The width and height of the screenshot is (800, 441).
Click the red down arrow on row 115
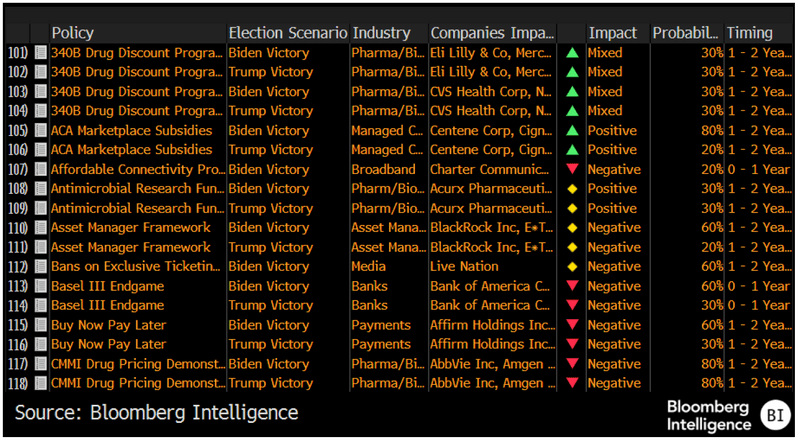[x=572, y=325]
